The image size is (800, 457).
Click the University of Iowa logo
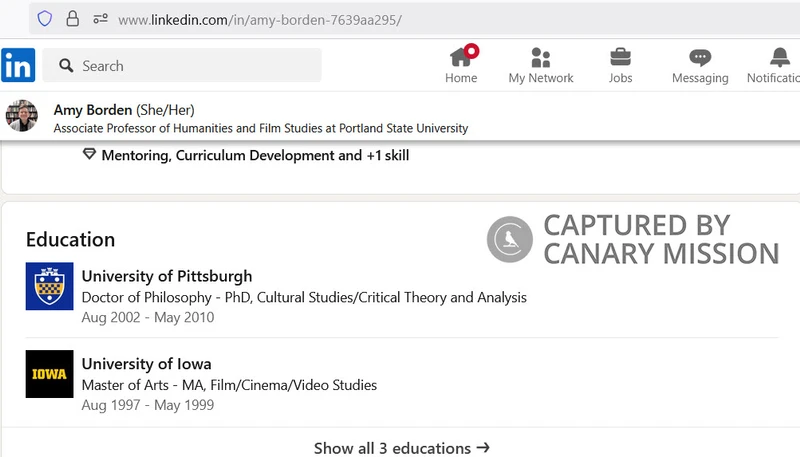49,374
